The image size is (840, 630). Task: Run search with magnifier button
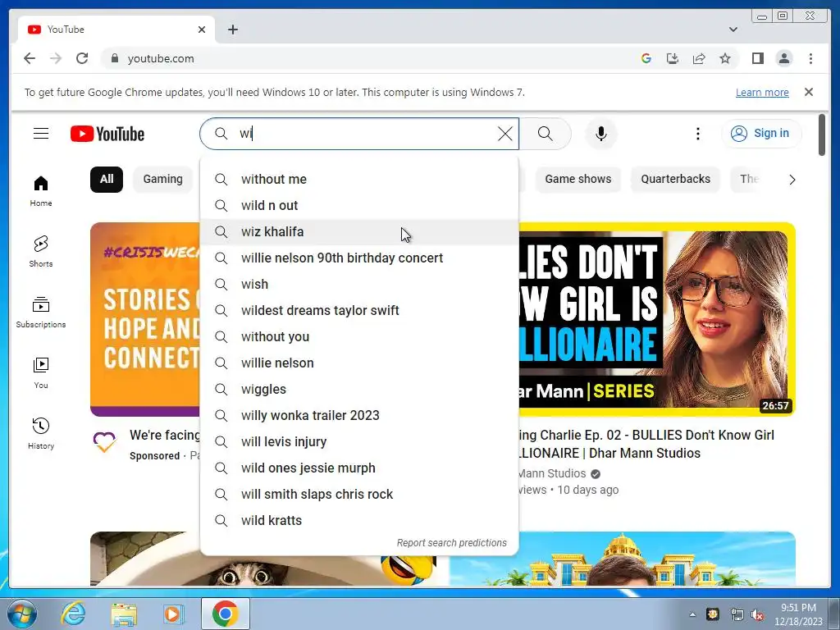pyautogui.click(x=545, y=134)
